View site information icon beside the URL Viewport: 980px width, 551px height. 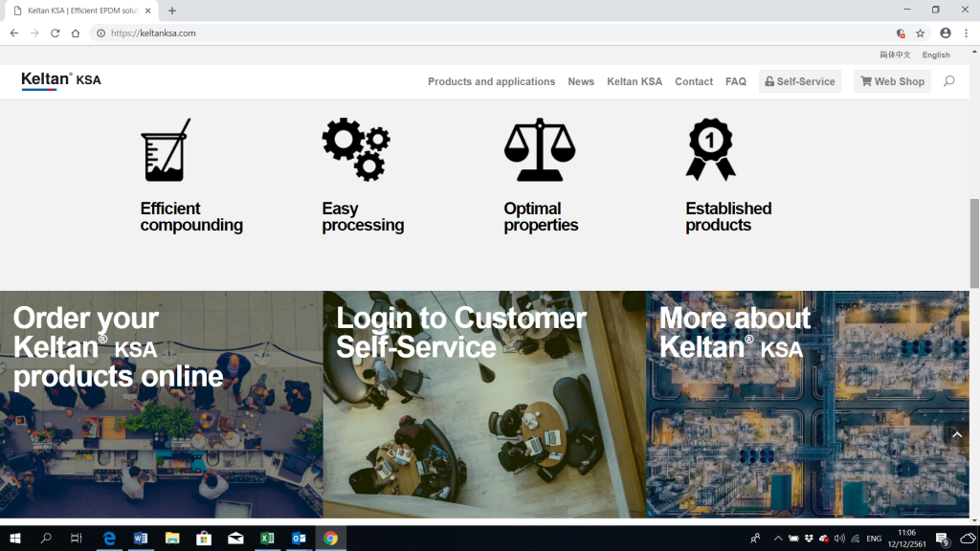100,33
